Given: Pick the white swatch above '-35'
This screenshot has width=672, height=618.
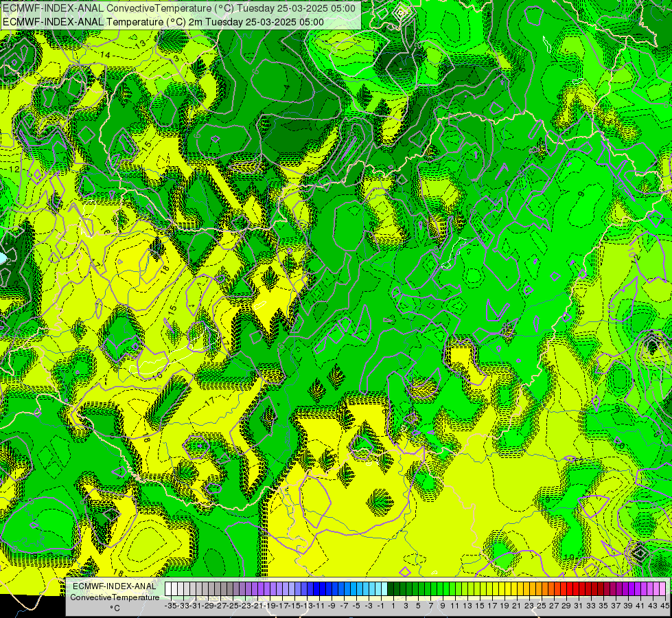Looking at the screenshot, I should [168, 589].
